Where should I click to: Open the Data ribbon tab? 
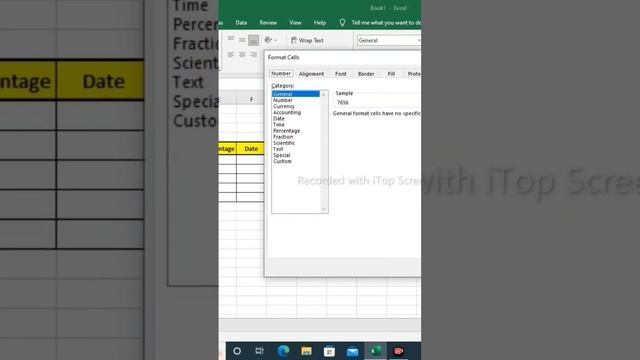(x=241, y=23)
